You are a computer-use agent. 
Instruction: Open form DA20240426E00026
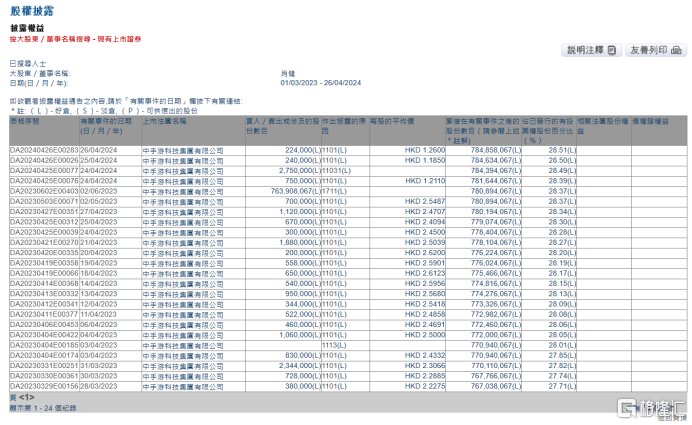click(x=44, y=161)
